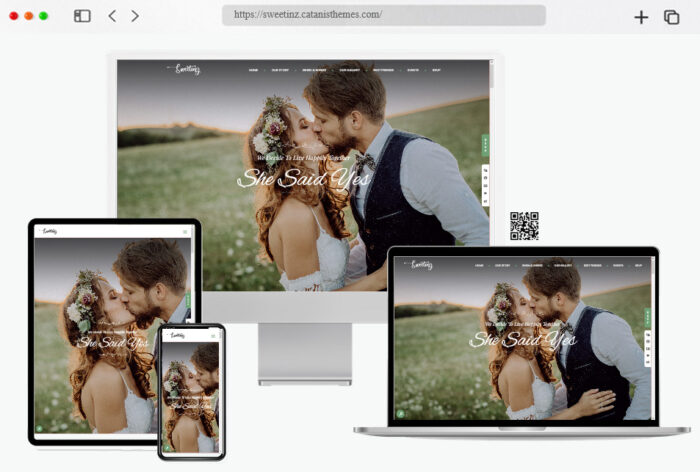Viewport: 700px width, 472px height.
Task: Click OUR STORY in desktop monitor navigation
Action: 279,71
